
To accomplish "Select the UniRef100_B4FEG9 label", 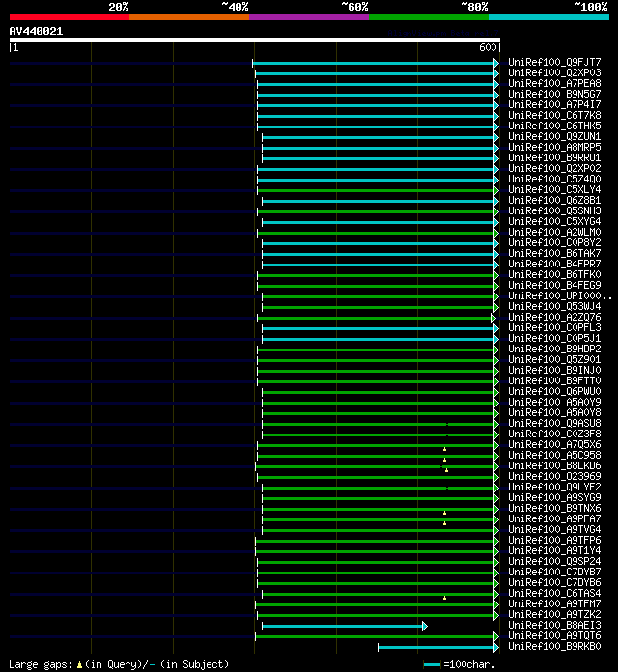I will pos(554,286).
